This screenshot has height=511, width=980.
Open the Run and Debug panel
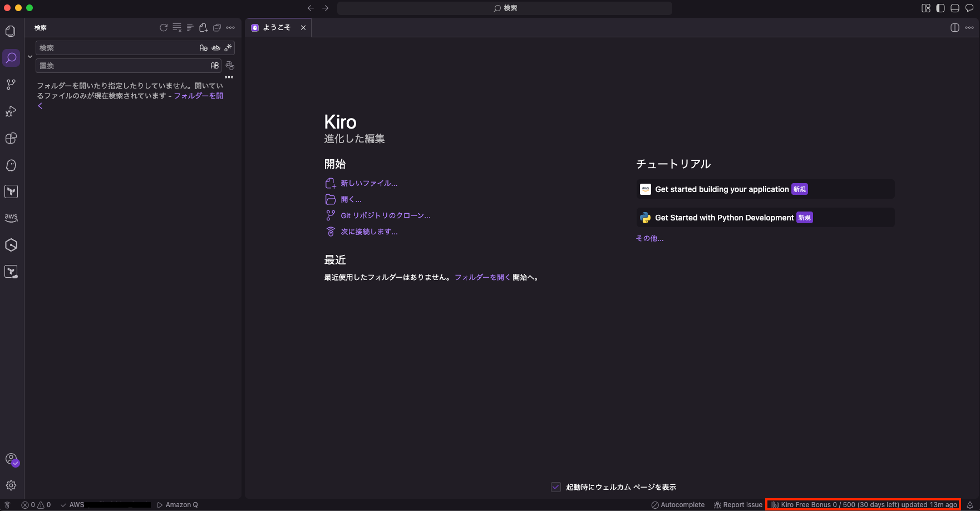pos(11,111)
